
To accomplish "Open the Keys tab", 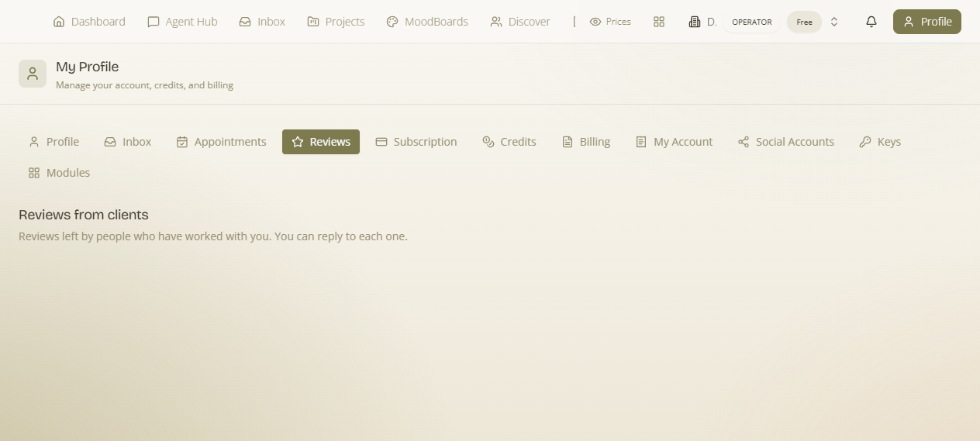I will tap(880, 142).
